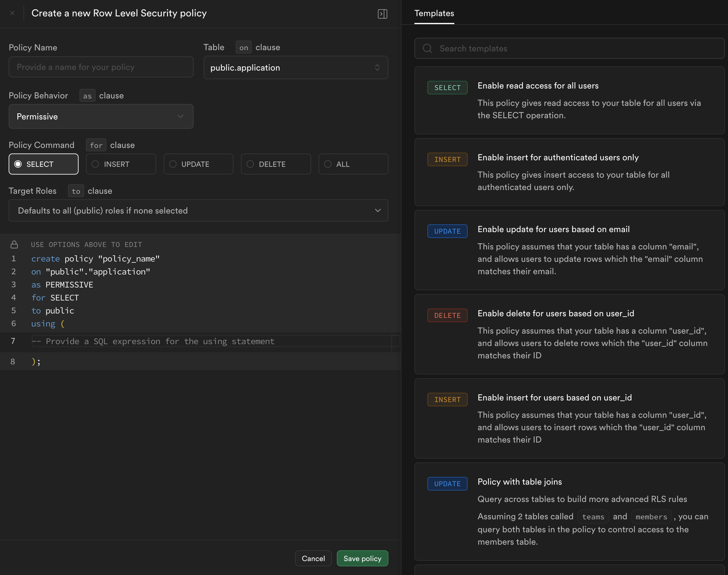Click the Save policy button
728x575 pixels.
362,559
